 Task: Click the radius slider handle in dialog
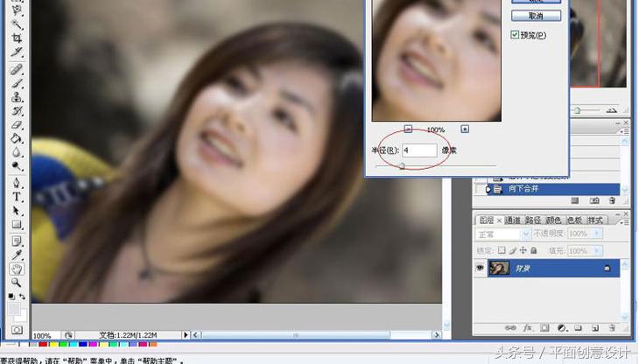click(402, 164)
